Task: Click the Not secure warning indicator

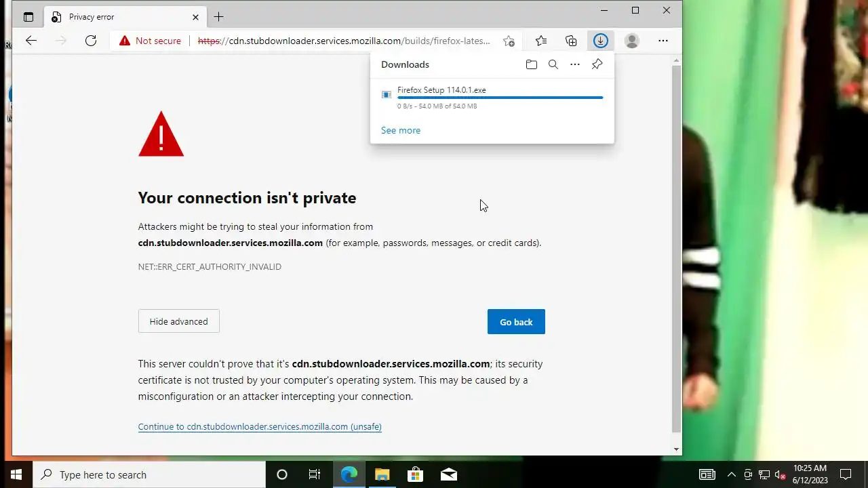Action: coord(150,41)
